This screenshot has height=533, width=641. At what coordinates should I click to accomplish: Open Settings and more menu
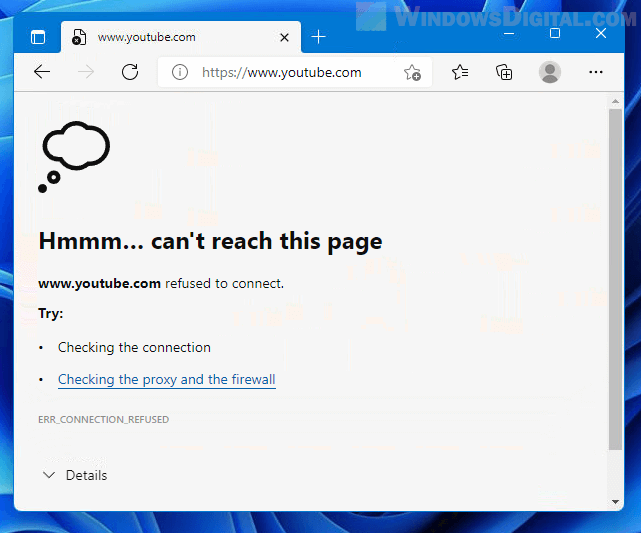click(596, 72)
